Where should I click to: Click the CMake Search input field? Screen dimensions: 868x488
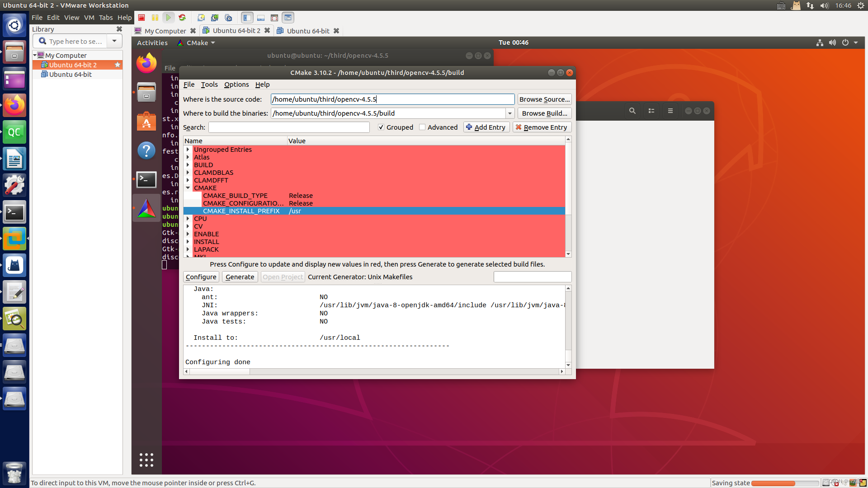[289, 127]
